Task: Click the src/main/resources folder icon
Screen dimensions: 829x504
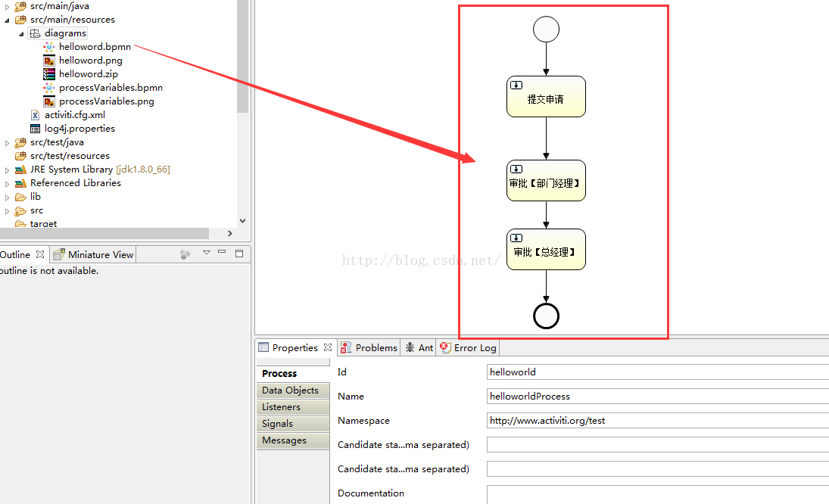Action: coord(20,20)
